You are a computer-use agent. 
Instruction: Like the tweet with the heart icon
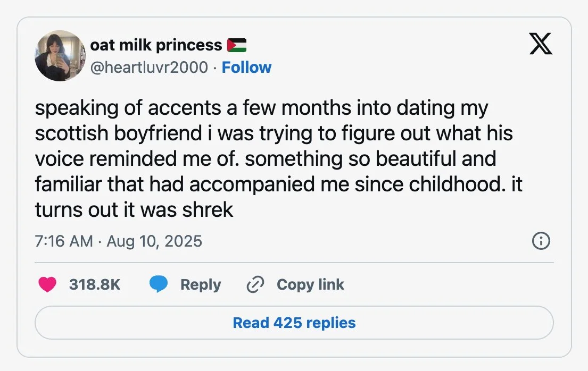tap(47, 285)
